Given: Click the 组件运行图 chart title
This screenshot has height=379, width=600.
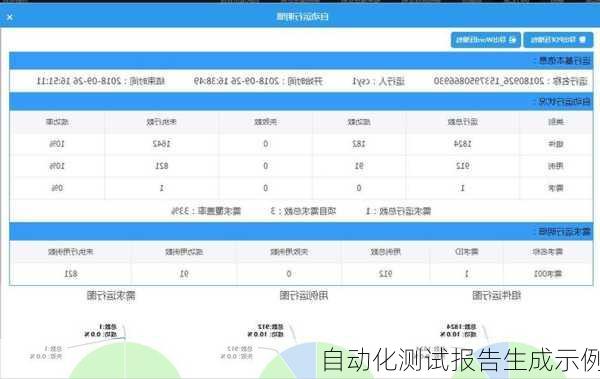Looking at the screenshot, I should [x=496, y=296].
